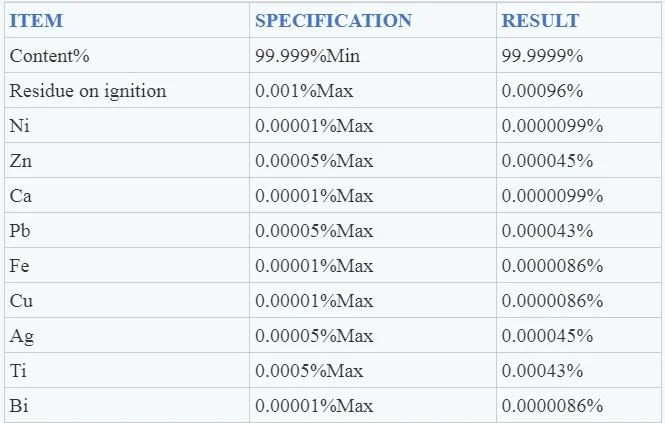Viewport: 665px width, 423px height.
Task: Select the Ni row label
Action: pyautogui.click(x=19, y=126)
